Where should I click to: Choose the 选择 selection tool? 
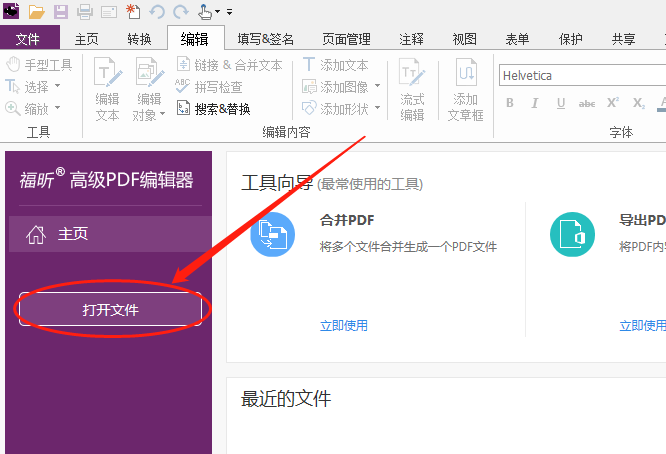pos(29,87)
